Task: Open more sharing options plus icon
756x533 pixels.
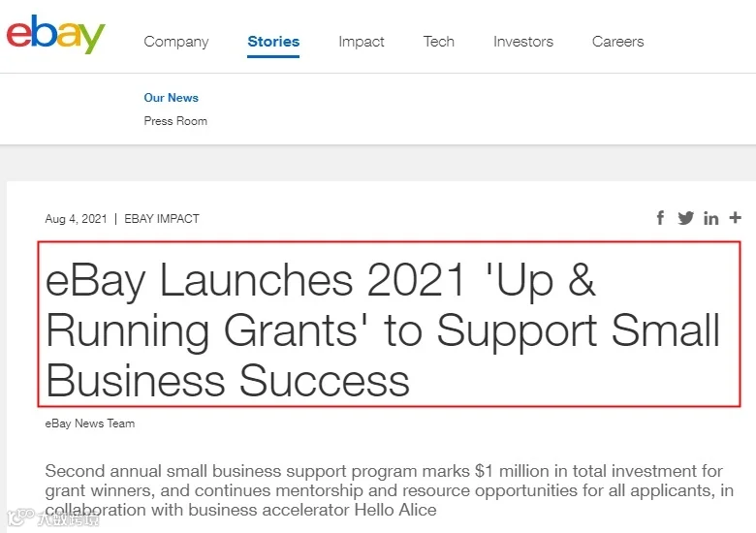Action: pos(735,217)
